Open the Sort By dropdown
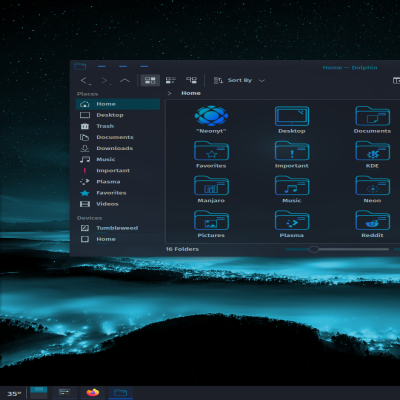The width and height of the screenshot is (400, 400). [239, 80]
